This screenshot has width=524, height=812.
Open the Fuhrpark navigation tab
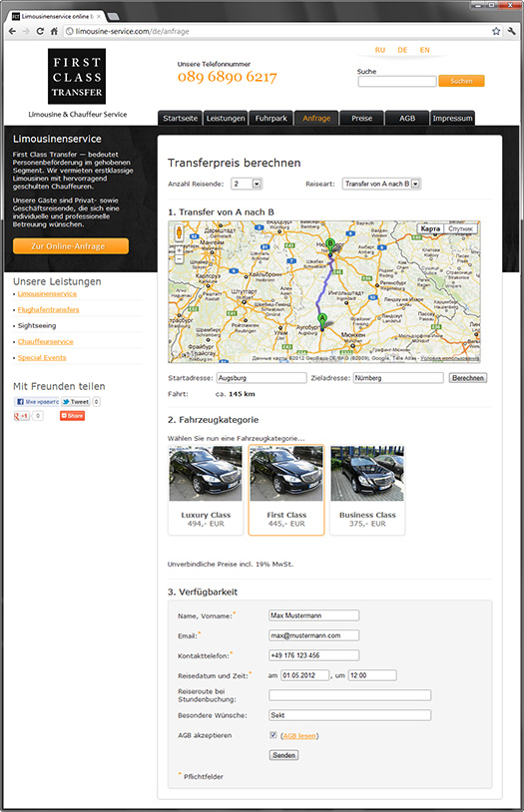pos(271,118)
